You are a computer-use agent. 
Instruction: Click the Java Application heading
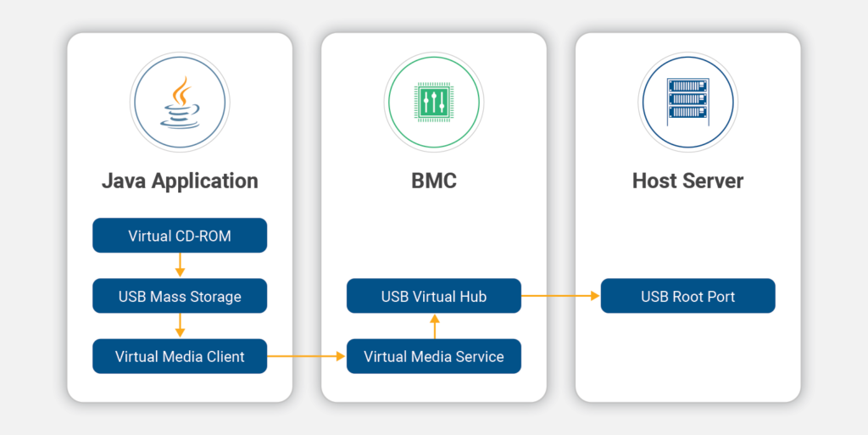click(x=180, y=181)
